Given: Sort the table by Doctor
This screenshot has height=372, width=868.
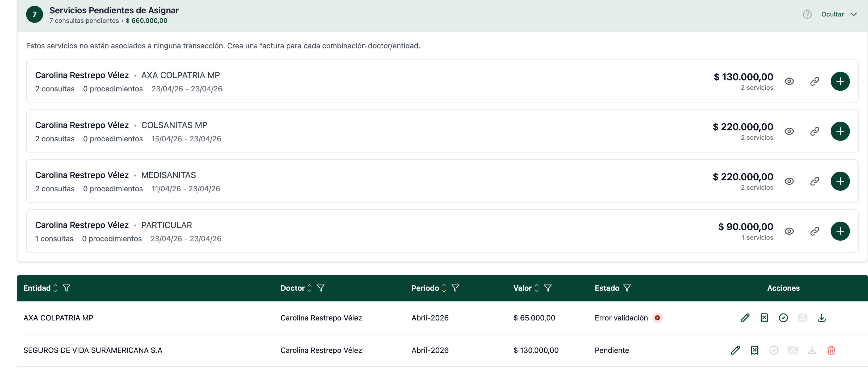Looking at the screenshot, I should tap(310, 288).
